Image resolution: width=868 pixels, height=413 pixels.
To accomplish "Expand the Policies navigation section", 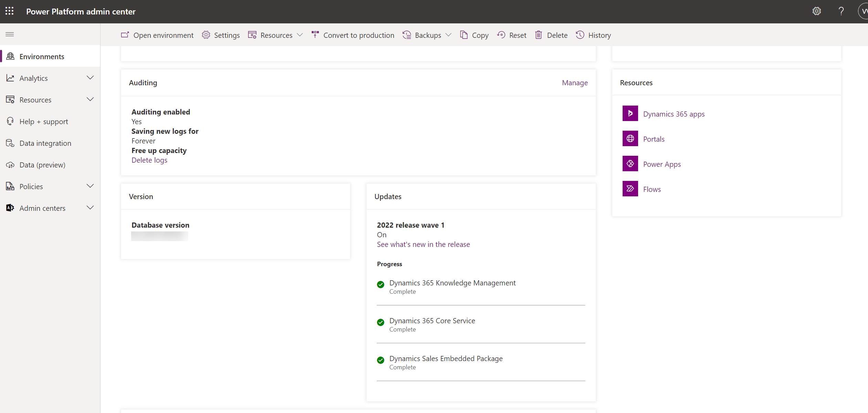I will click(x=90, y=186).
